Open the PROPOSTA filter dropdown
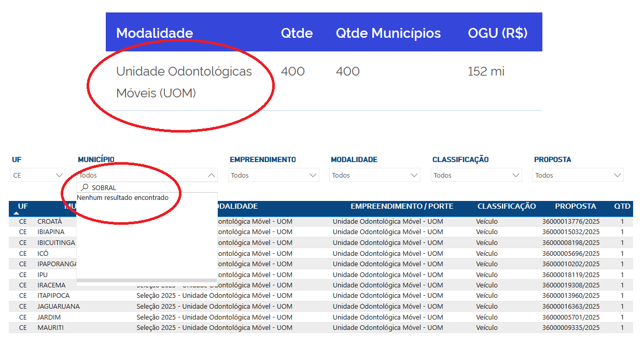 [578, 176]
